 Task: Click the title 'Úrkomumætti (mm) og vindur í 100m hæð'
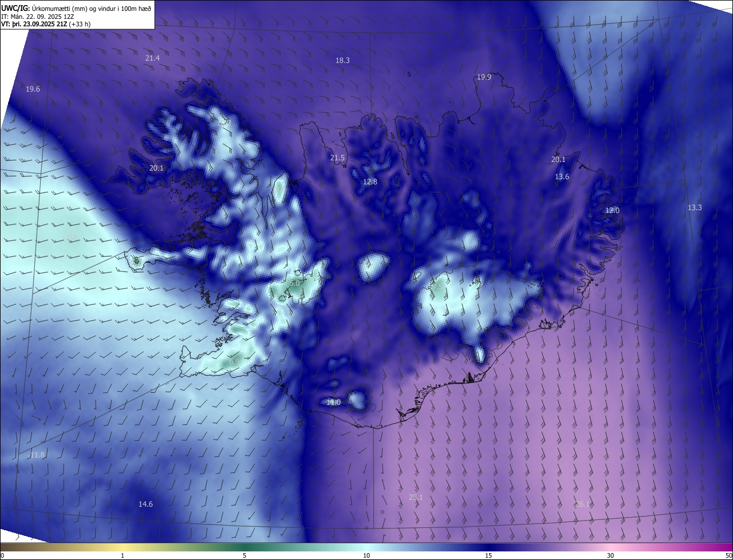[x=91, y=8]
